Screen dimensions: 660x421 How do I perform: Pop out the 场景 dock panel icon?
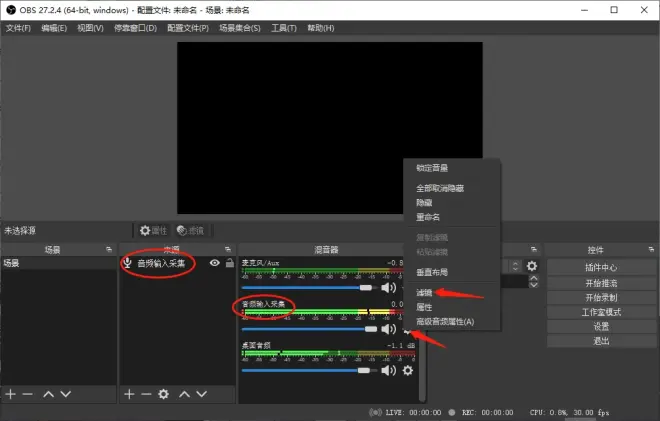(109, 250)
